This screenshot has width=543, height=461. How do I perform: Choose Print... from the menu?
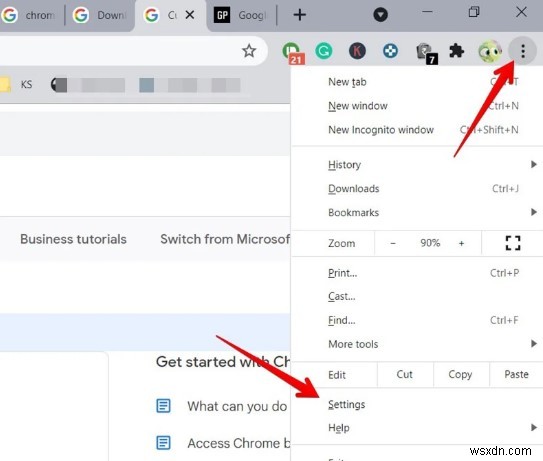tap(417, 273)
